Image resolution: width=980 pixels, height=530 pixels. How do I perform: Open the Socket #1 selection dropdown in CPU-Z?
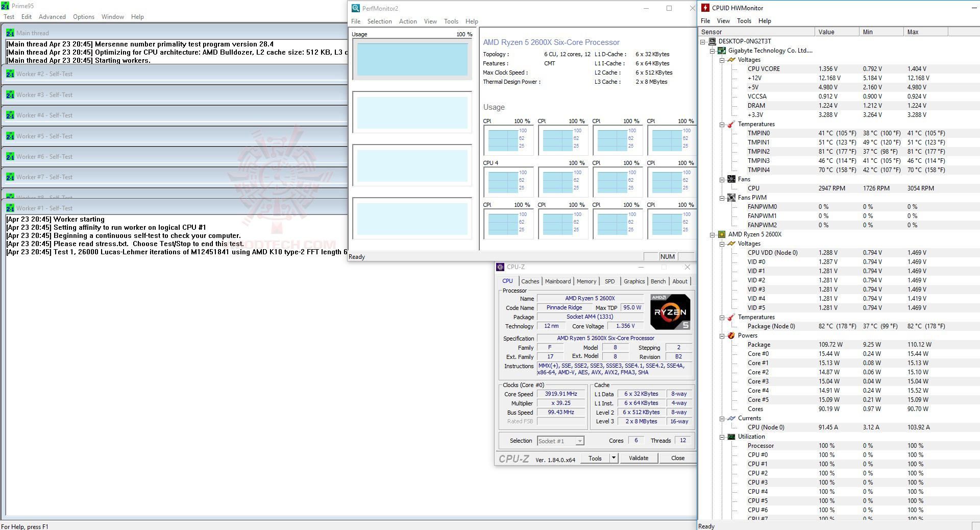[x=580, y=441]
